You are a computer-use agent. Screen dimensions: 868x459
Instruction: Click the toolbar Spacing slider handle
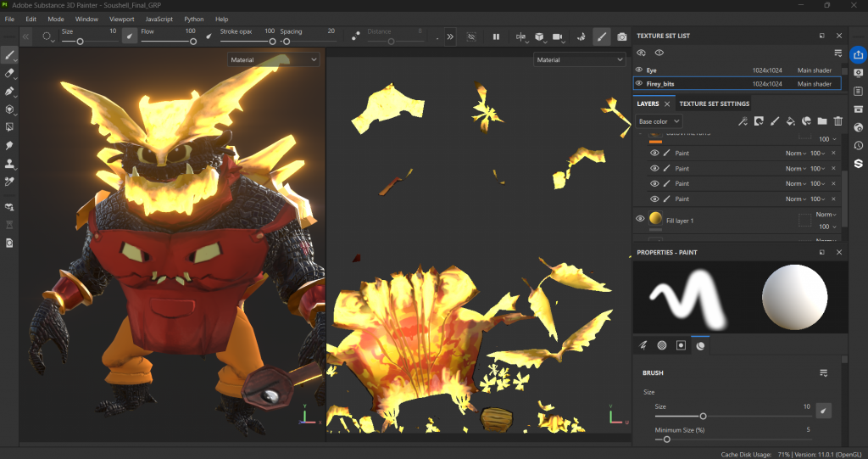(x=287, y=42)
